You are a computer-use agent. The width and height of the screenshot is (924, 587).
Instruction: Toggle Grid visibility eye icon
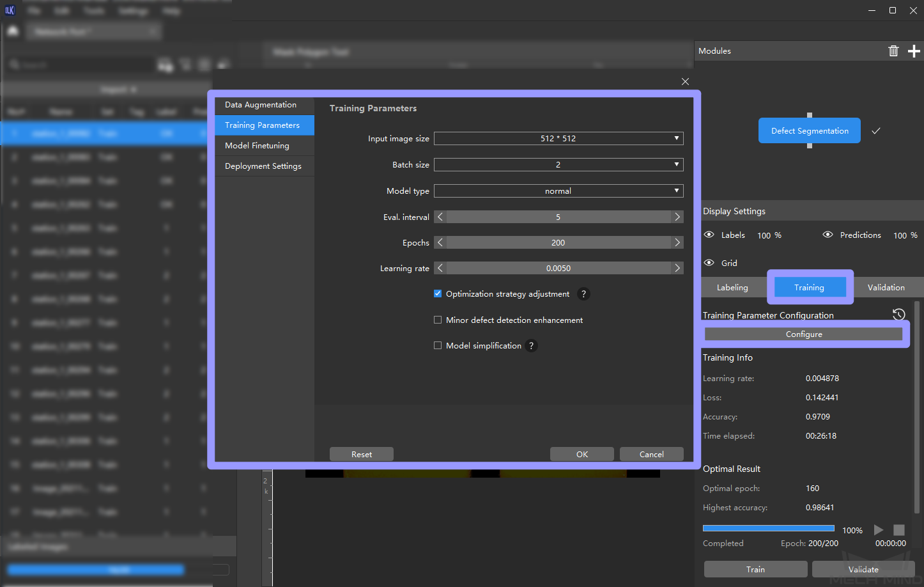pos(709,263)
